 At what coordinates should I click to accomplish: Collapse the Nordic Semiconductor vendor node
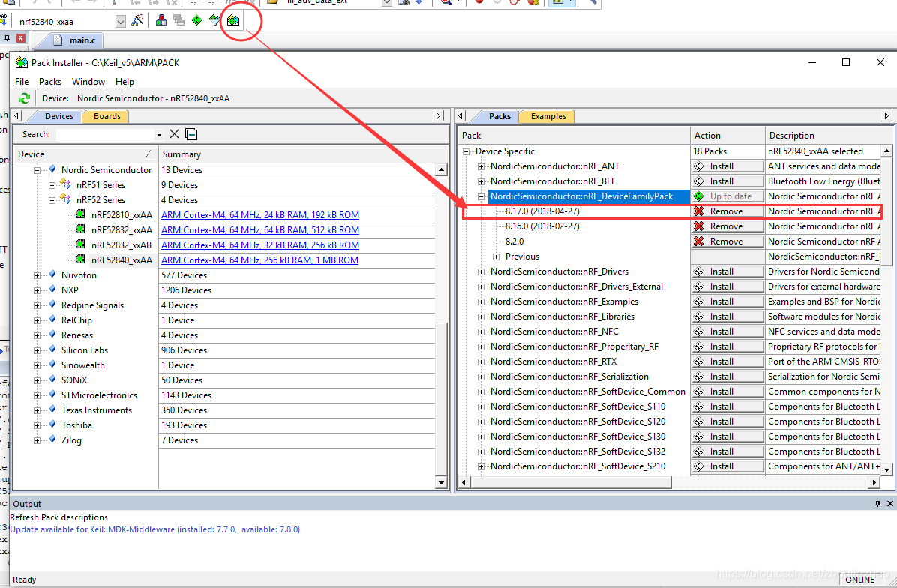point(37,170)
